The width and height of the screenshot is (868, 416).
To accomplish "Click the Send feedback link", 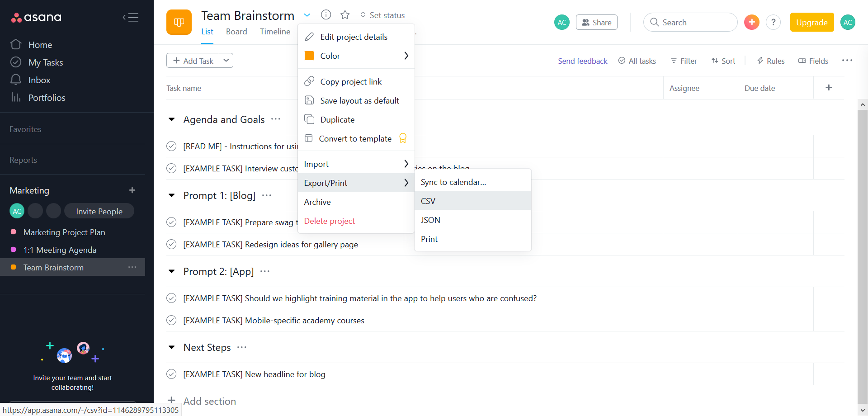I will (x=582, y=61).
